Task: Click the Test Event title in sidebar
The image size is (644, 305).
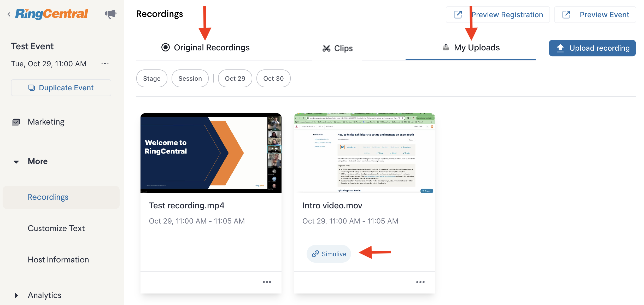Action: click(32, 46)
